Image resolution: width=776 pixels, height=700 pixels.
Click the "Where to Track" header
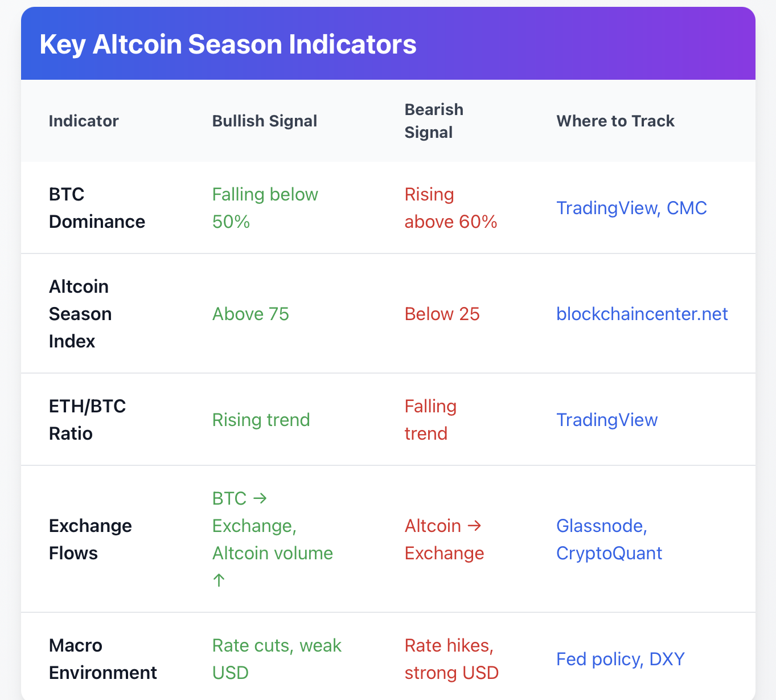click(x=615, y=121)
